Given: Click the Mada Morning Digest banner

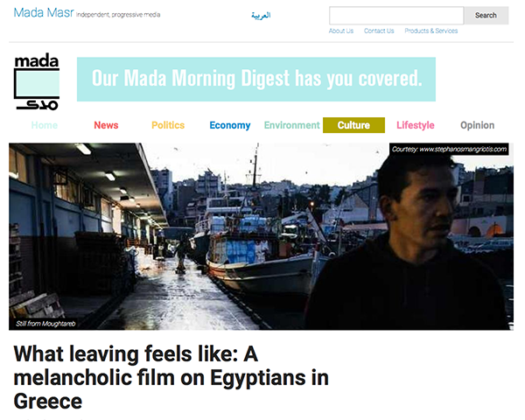Looking at the screenshot, I should [256, 79].
